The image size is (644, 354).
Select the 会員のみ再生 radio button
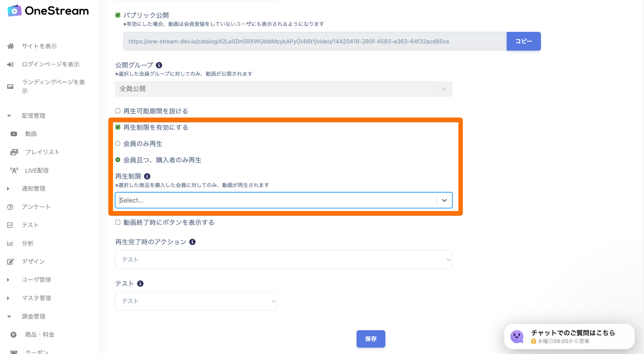(x=118, y=143)
